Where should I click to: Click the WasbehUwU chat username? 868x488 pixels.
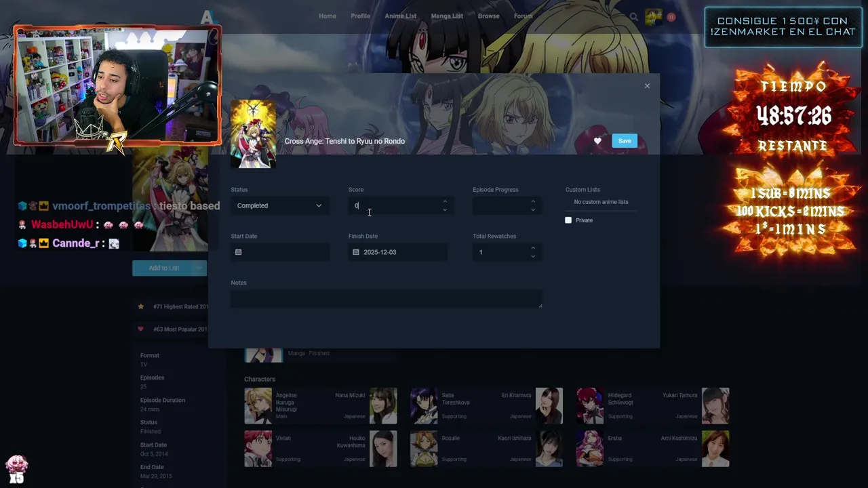[62, 224]
